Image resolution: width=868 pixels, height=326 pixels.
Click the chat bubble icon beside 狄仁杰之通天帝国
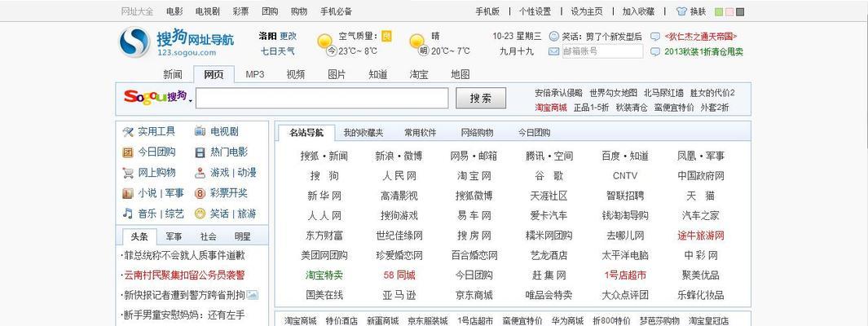click(655, 37)
